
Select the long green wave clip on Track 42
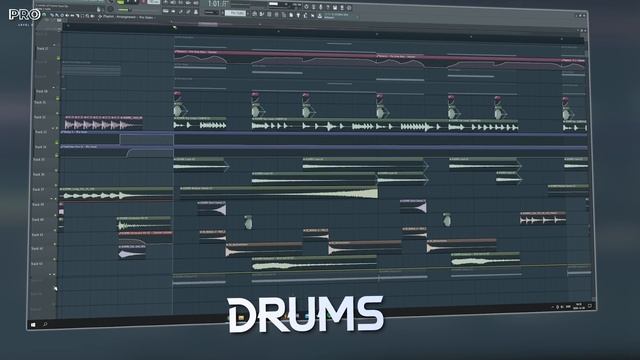314,264
